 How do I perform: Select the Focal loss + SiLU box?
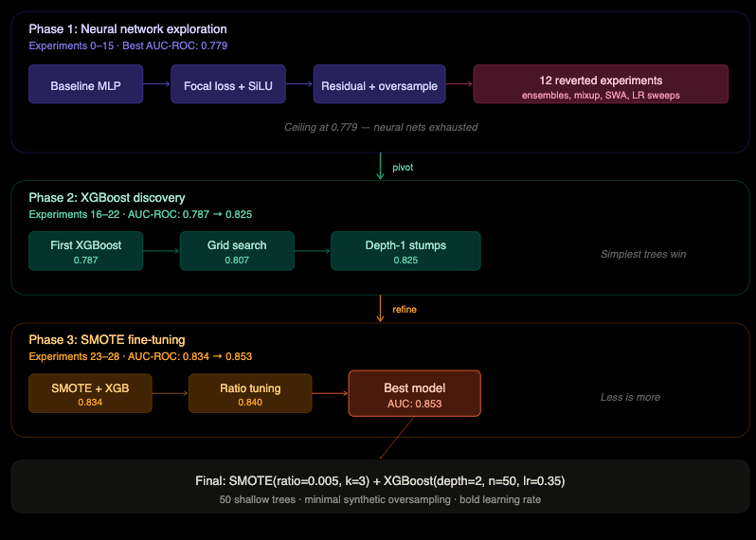(x=228, y=84)
